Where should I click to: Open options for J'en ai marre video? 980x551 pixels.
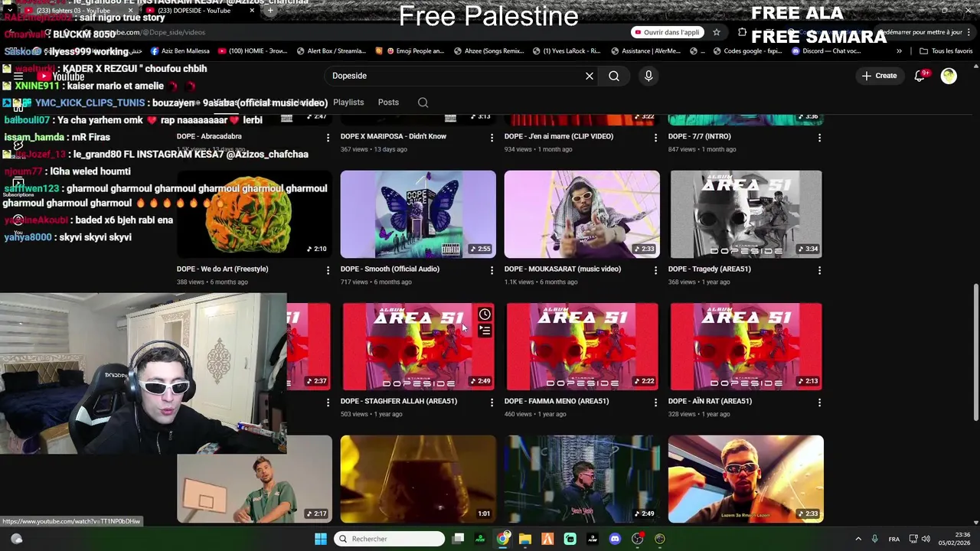[655, 138]
